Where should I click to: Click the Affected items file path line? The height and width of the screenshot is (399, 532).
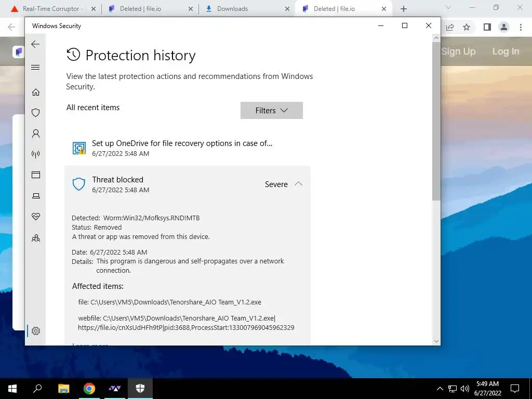tap(170, 302)
